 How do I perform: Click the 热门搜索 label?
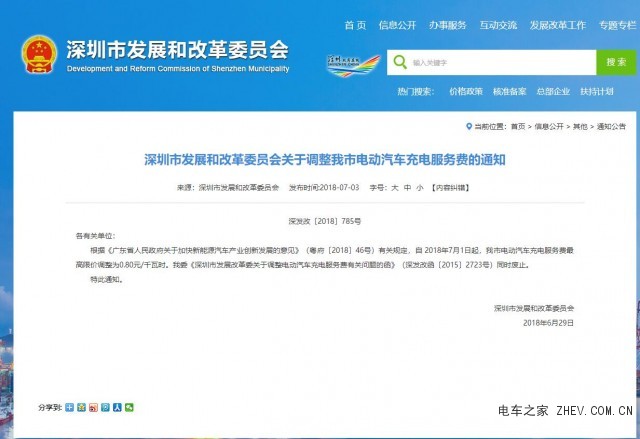(416, 91)
